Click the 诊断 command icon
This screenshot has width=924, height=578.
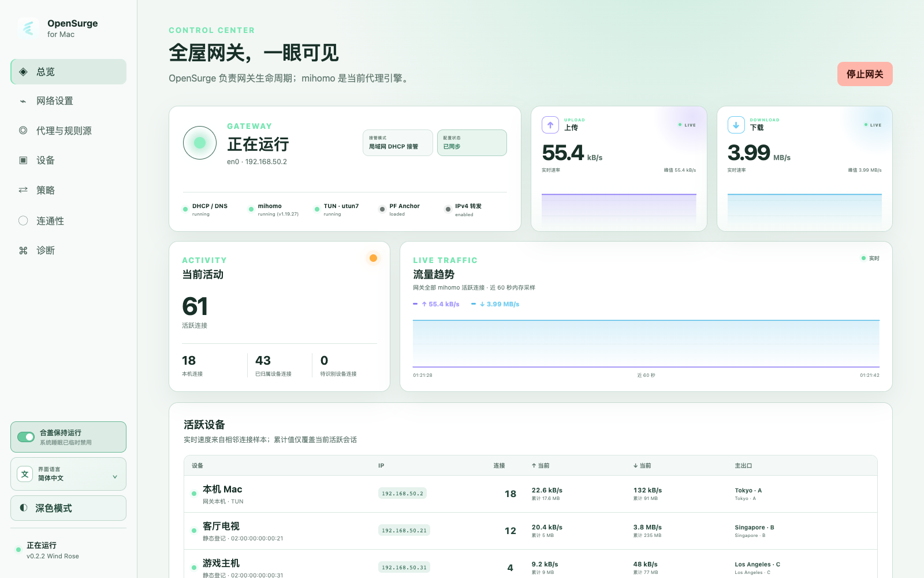[23, 250]
